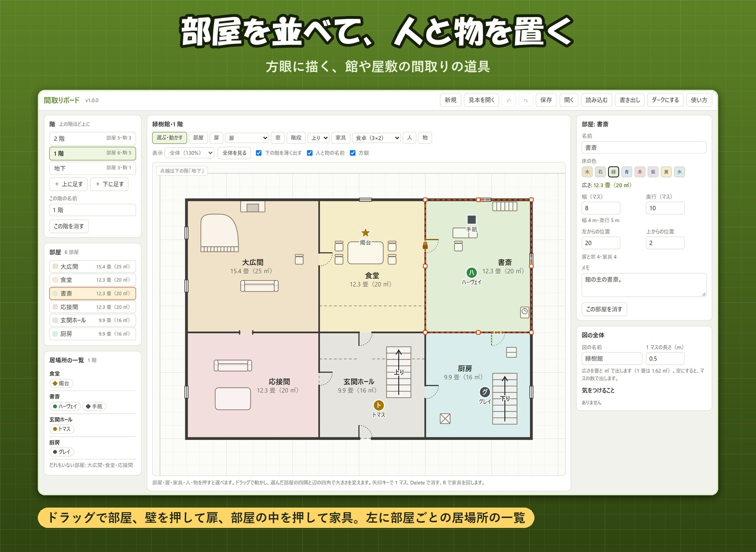756x552 pixels.
Task: Select the ハーヴェイ person token
Action: pyautogui.click(x=472, y=272)
